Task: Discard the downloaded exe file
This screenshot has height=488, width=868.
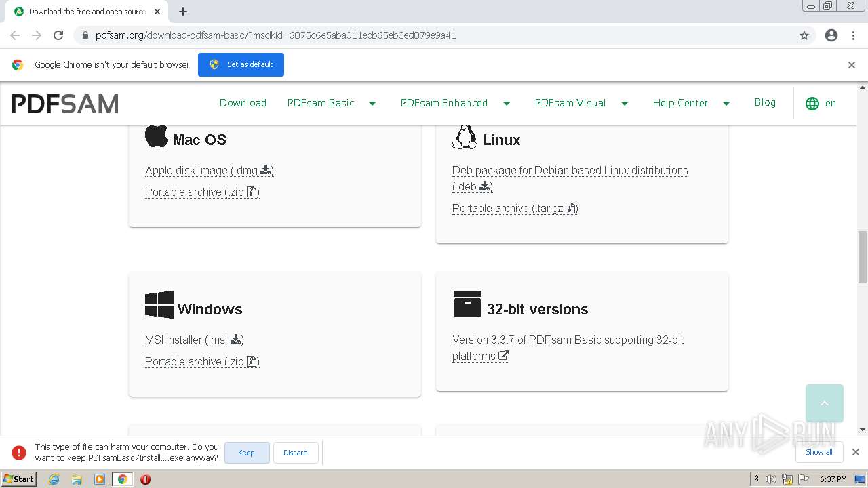Action: click(296, 453)
